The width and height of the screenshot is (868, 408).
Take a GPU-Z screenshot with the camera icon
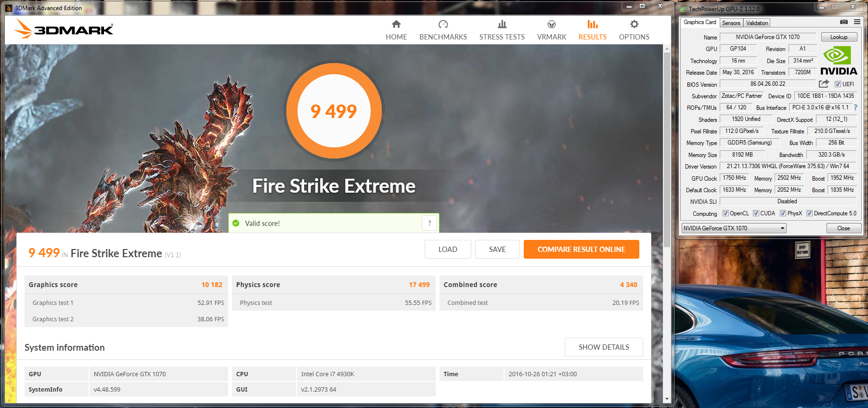point(844,22)
